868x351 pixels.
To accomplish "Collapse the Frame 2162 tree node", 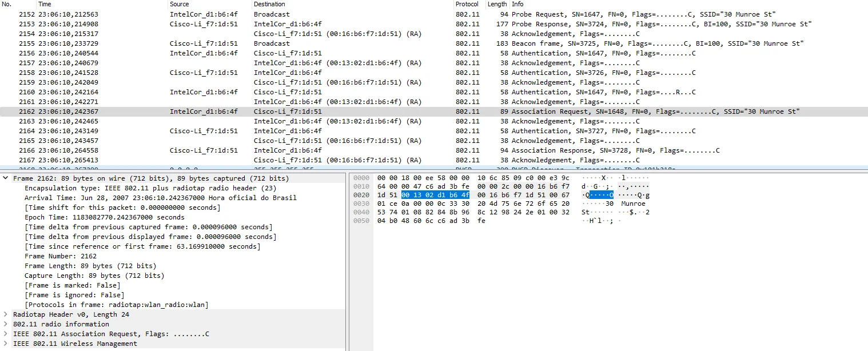I will coord(6,178).
